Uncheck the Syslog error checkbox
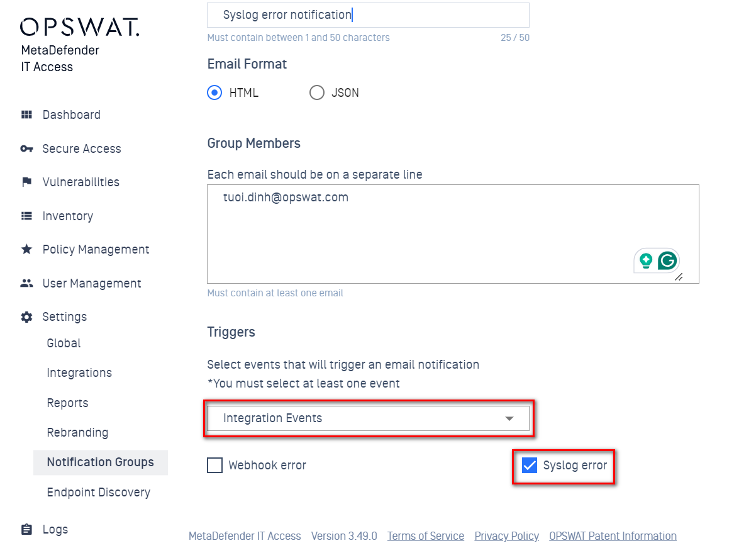 click(530, 466)
